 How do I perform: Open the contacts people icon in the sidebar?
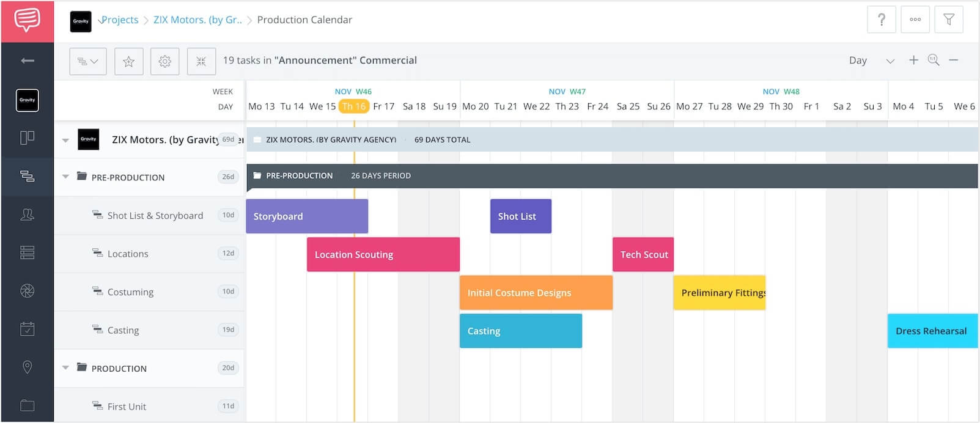[x=28, y=215]
